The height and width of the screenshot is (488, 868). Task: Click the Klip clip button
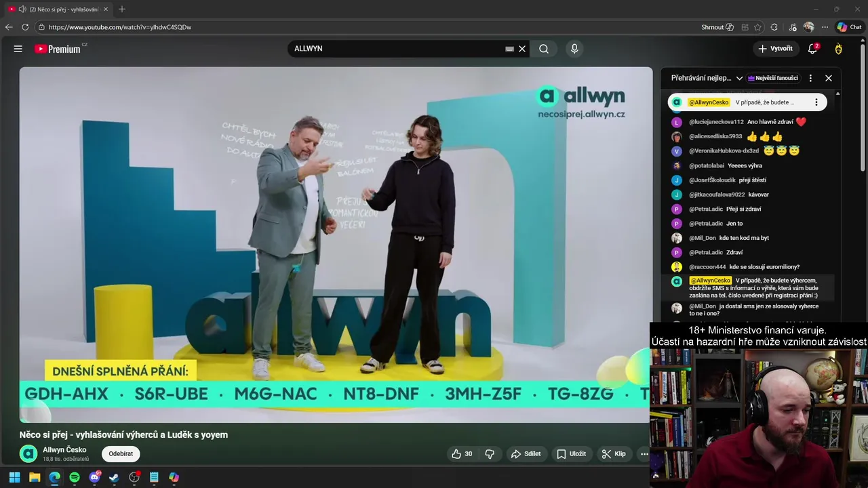click(x=614, y=454)
